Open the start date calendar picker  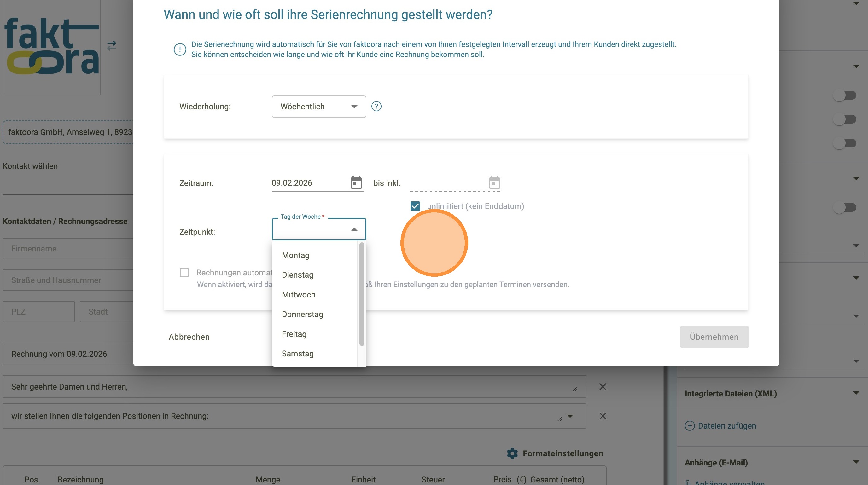click(x=356, y=183)
